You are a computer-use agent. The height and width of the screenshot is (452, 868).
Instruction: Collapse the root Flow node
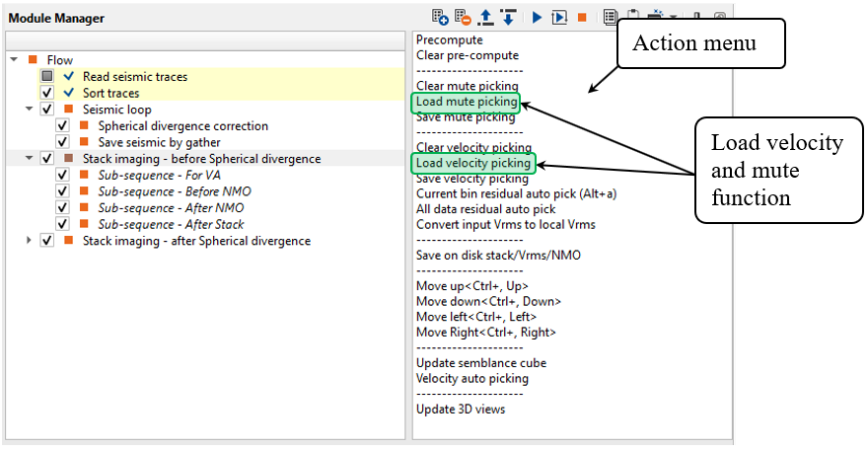(x=14, y=60)
